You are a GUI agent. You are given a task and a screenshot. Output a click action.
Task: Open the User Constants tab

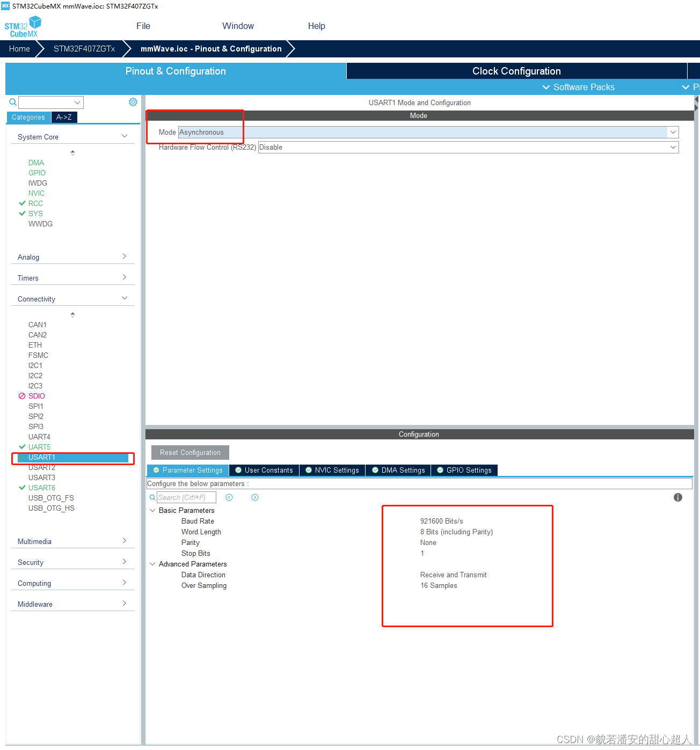tap(264, 470)
